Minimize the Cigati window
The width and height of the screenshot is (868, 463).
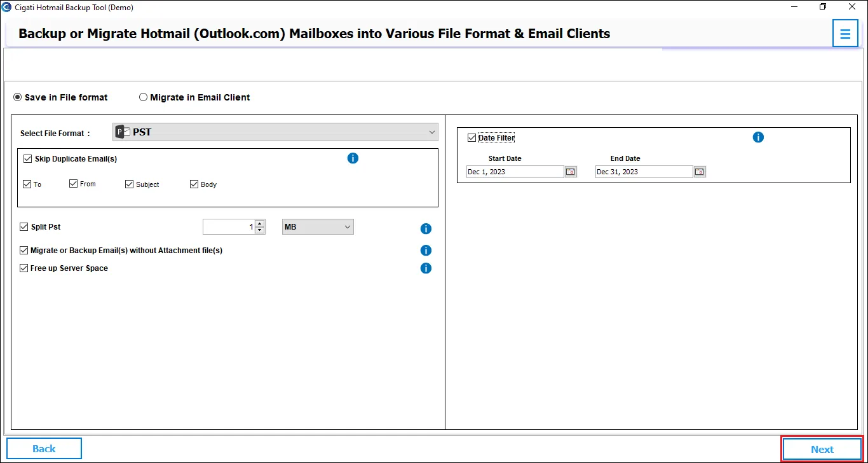796,7
